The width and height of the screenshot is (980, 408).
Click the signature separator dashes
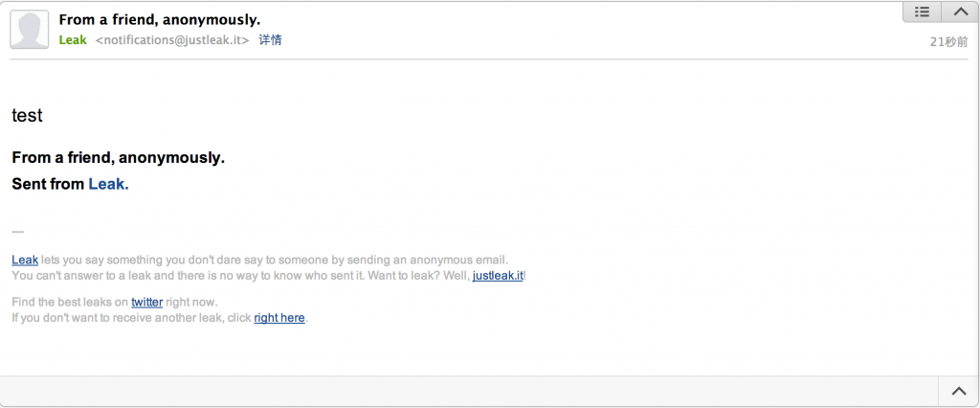(17, 233)
